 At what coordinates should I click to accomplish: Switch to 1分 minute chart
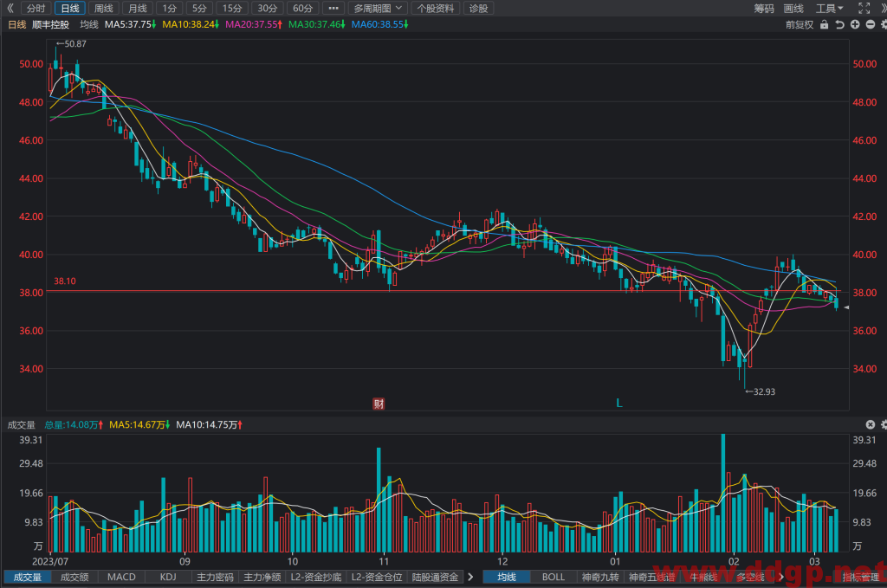coord(169,8)
